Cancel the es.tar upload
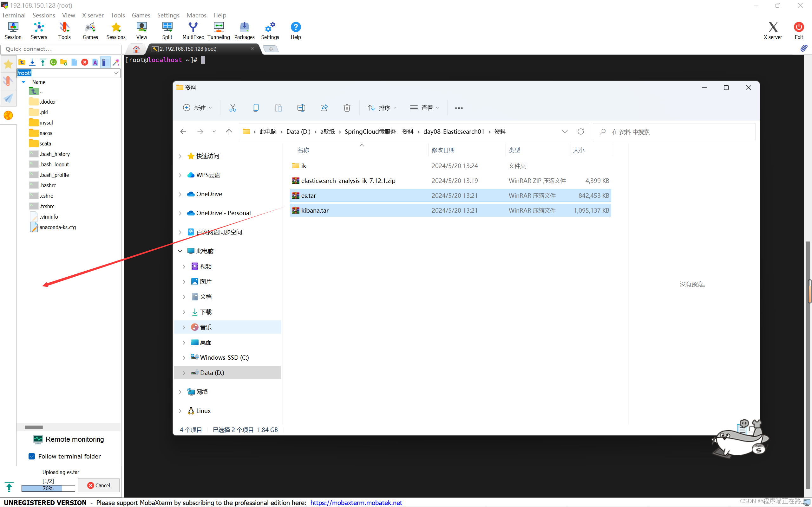812x507 pixels. coord(99,485)
